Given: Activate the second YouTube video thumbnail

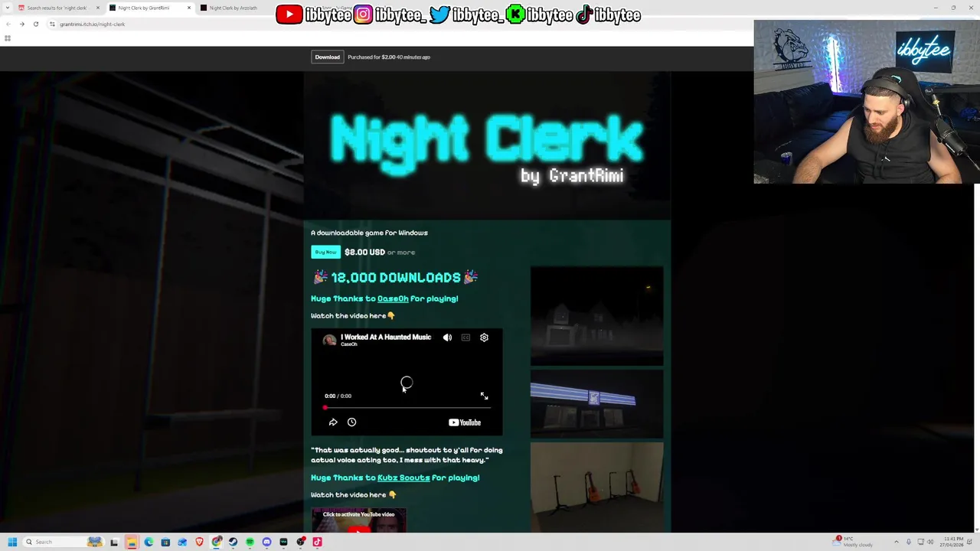Looking at the screenshot, I should pyautogui.click(x=358, y=520).
